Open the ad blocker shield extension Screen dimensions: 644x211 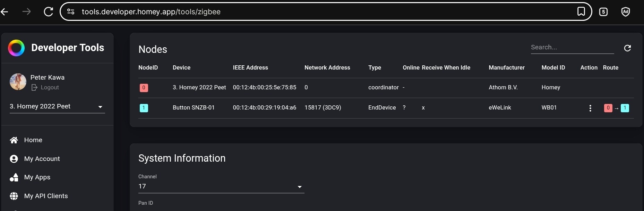[x=625, y=12]
